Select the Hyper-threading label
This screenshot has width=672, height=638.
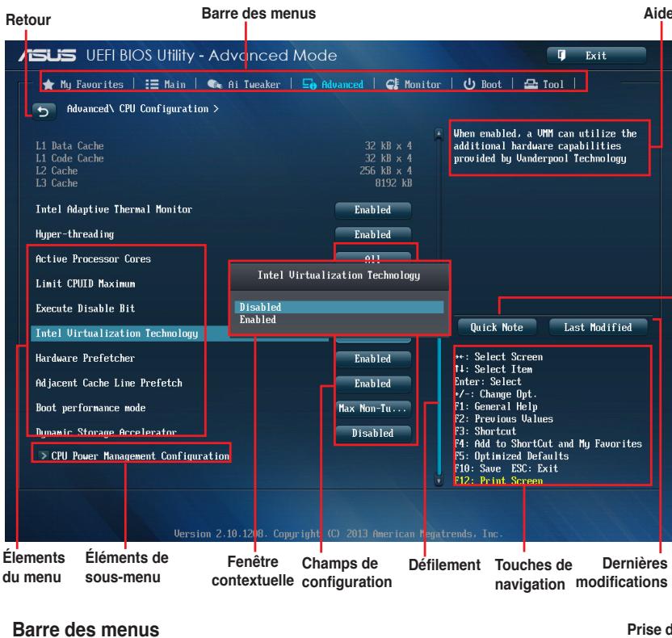(74, 234)
